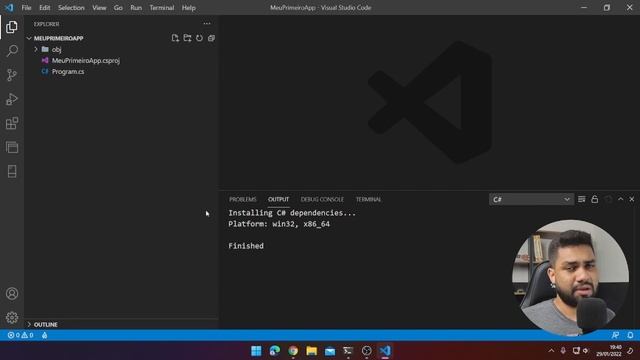Image resolution: width=640 pixels, height=360 pixels.
Task: Open the File menu
Action: click(x=27, y=8)
